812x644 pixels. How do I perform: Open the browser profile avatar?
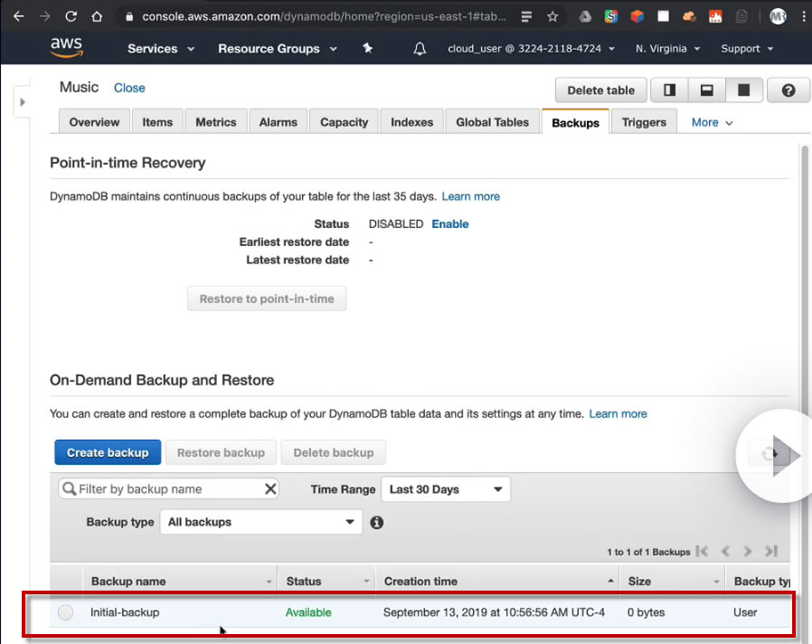778,16
